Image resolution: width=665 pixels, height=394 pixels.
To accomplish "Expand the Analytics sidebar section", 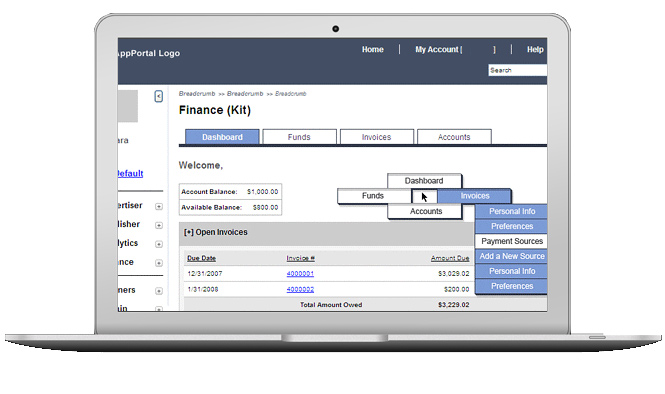I will pyautogui.click(x=159, y=244).
